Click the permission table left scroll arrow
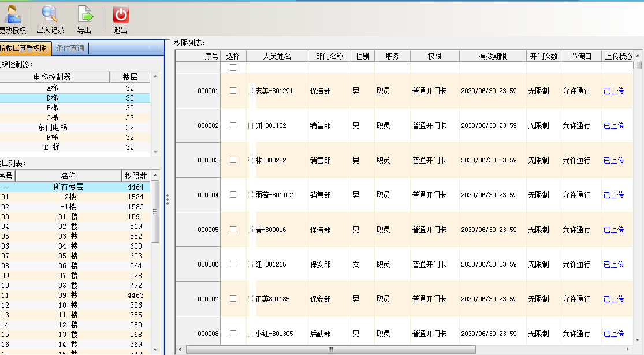The image size is (644, 355). coord(180,349)
